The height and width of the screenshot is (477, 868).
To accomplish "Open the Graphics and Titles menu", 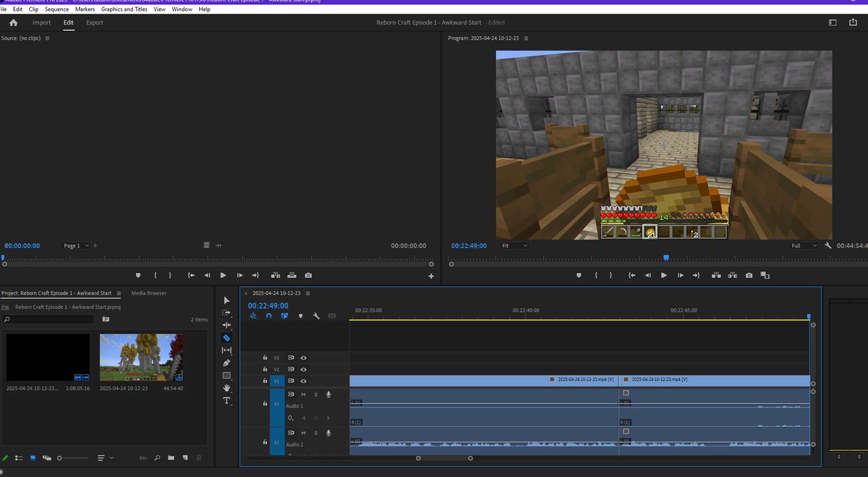I will (x=124, y=9).
